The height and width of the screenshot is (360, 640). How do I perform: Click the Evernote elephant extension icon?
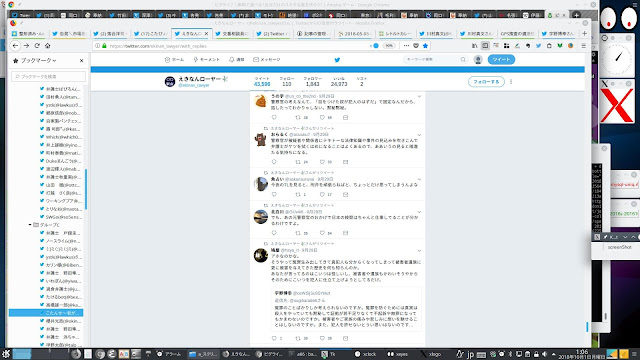click(528, 46)
